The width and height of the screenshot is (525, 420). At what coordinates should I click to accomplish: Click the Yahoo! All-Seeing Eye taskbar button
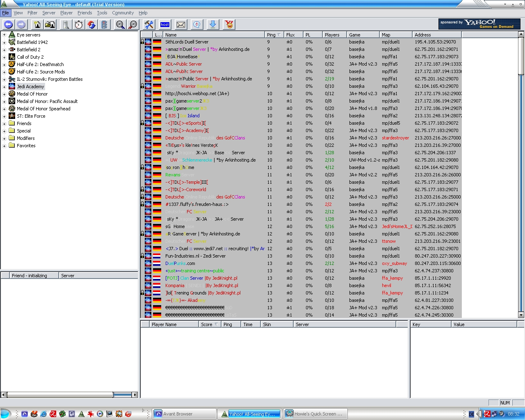click(250, 414)
